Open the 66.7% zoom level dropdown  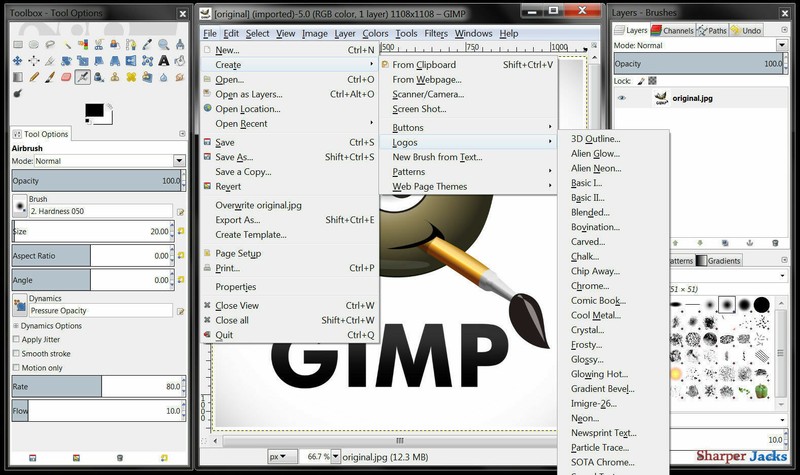335,457
